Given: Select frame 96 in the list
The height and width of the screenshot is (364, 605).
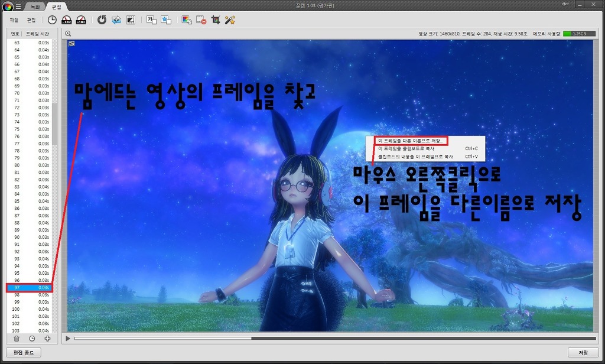Looking at the screenshot, I should (30, 281).
